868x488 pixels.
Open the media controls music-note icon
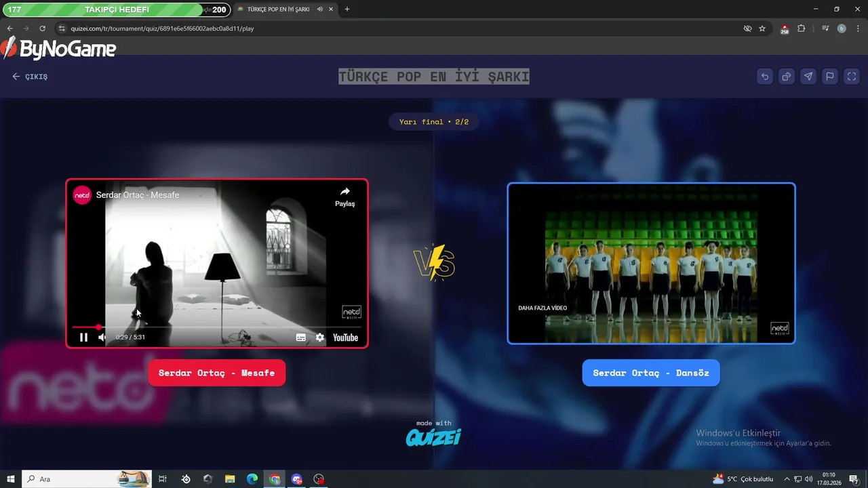pos(825,28)
